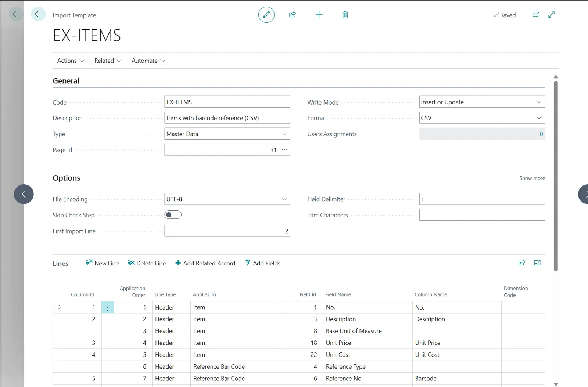588x387 pixels.
Task: Click Add Fields action
Action: click(263, 263)
